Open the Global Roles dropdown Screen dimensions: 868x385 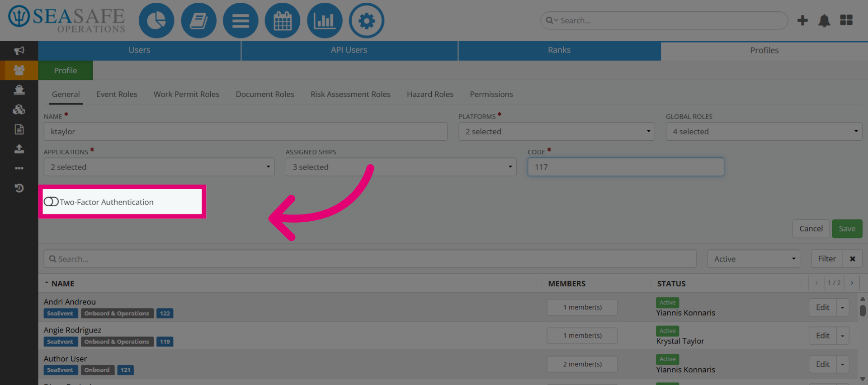pyautogui.click(x=764, y=132)
